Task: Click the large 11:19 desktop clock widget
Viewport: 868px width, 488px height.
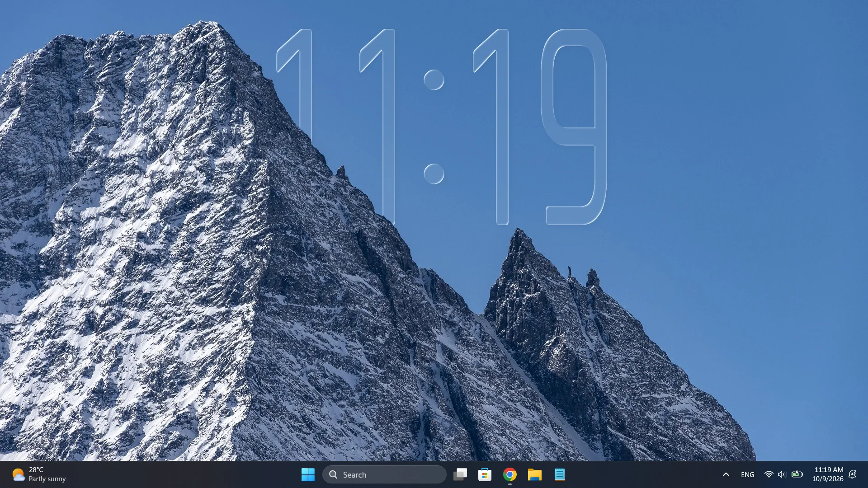Action: pos(441,127)
